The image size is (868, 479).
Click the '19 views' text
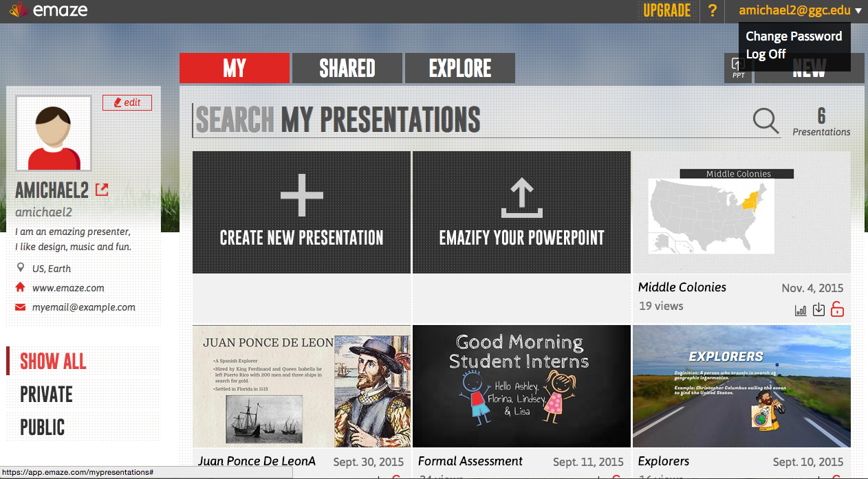coord(661,306)
